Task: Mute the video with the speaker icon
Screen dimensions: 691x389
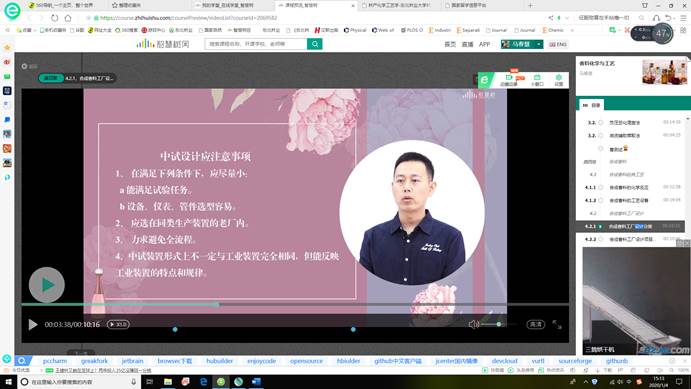Action: pyautogui.click(x=473, y=324)
